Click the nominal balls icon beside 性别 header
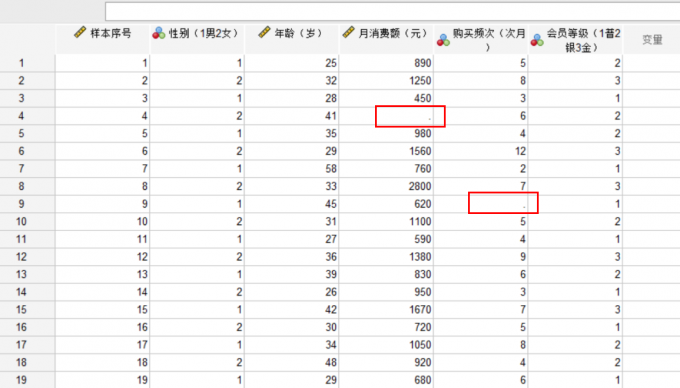This screenshot has height=388, width=680. click(159, 33)
